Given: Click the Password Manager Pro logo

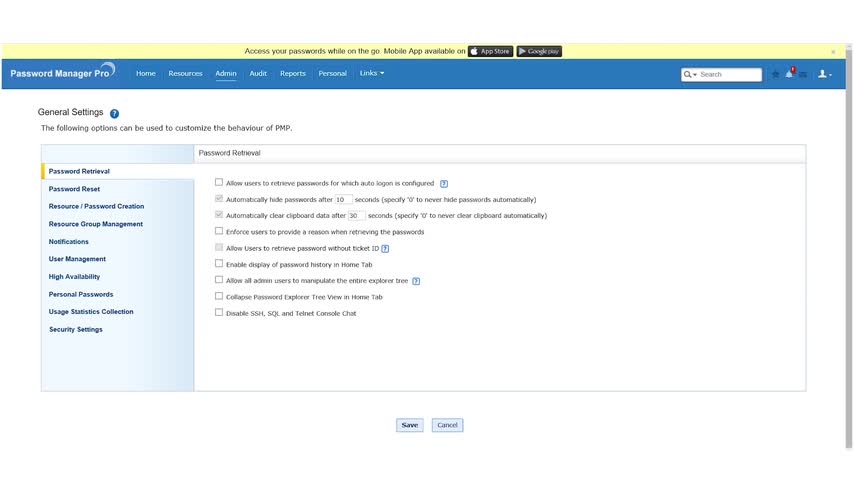Looking at the screenshot, I should pyautogui.click(x=63, y=71).
